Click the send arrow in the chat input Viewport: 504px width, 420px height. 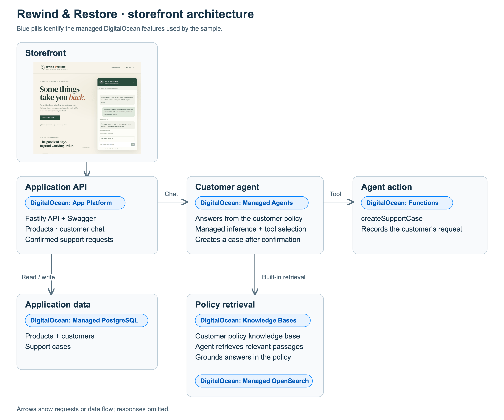coord(133,144)
